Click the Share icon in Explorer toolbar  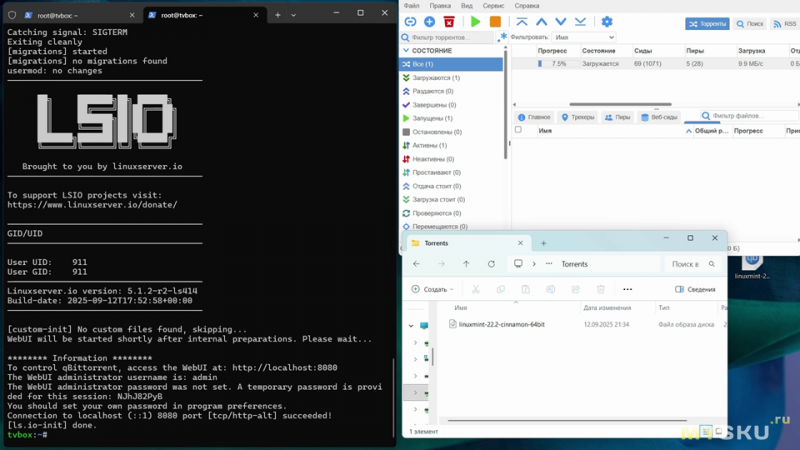(576, 289)
